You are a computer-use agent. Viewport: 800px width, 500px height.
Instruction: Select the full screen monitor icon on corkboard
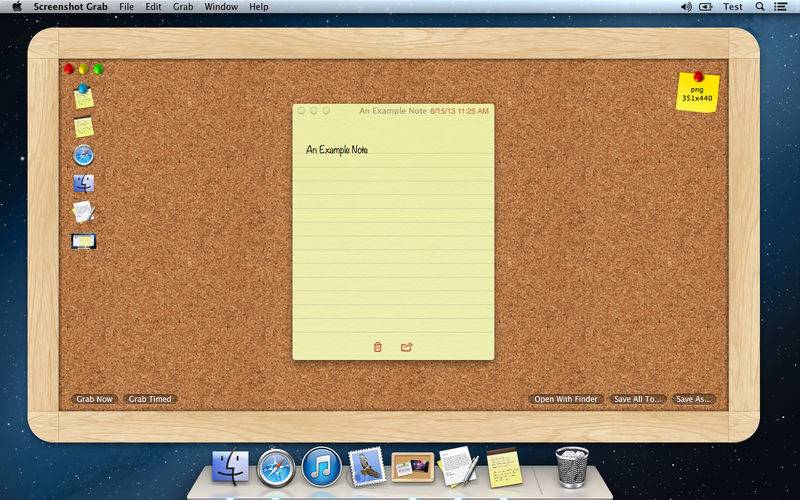click(84, 241)
